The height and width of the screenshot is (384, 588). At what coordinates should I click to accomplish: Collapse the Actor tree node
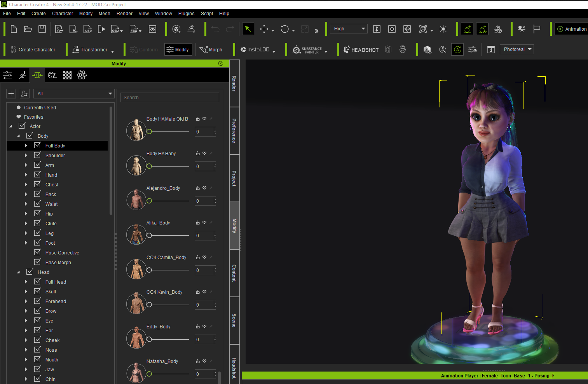pyautogui.click(x=10, y=126)
